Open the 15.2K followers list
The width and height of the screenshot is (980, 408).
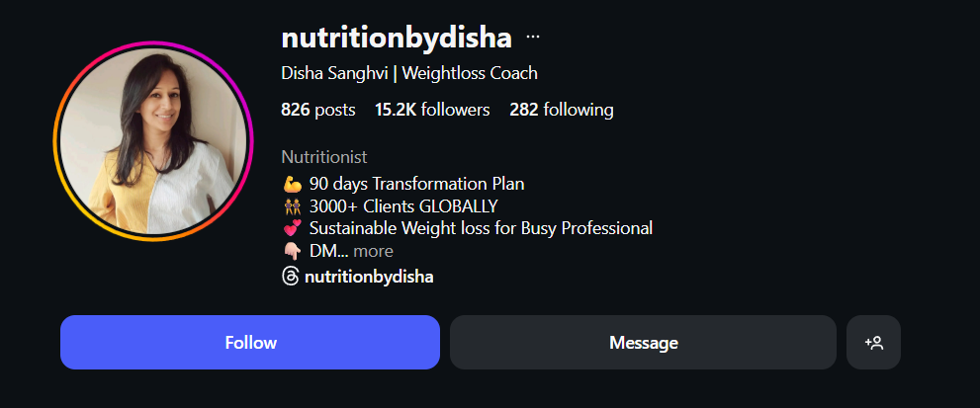pos(432,110)
